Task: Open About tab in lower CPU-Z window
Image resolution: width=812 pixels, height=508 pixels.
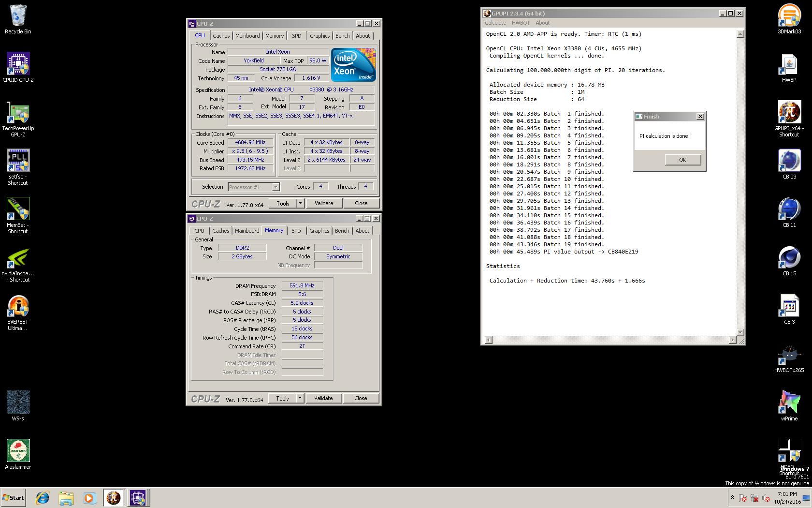Action: (362, 231)
